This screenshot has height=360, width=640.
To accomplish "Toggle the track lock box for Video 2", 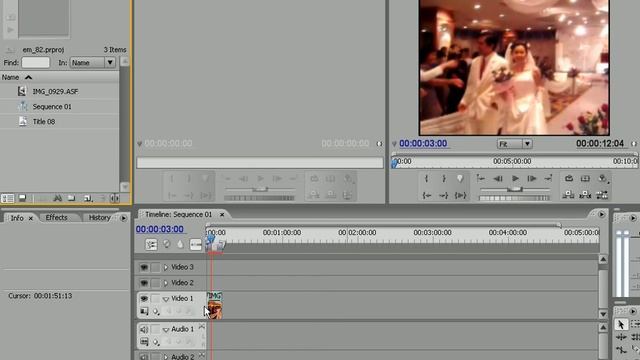I will tap(156, 283).
